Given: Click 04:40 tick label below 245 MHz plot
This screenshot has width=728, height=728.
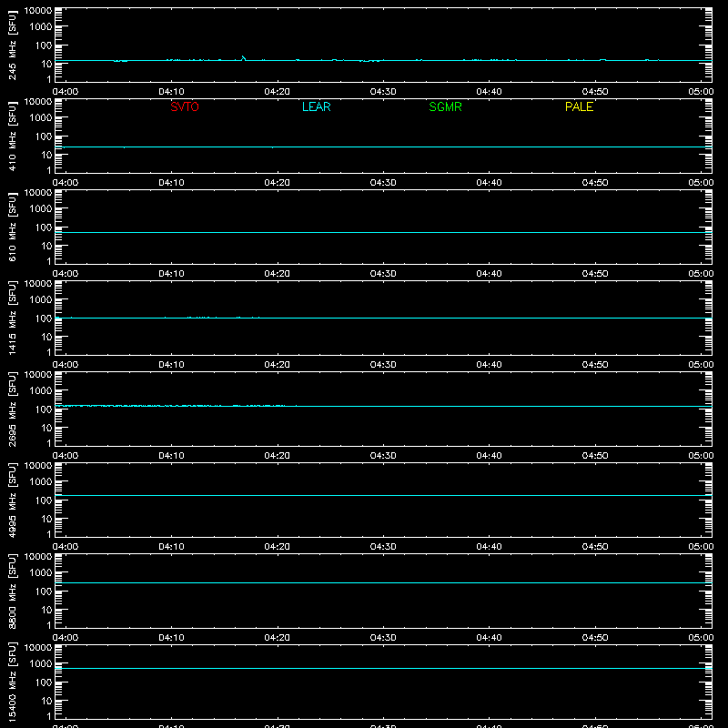Looking at the screenshot, I should (489, 92).
